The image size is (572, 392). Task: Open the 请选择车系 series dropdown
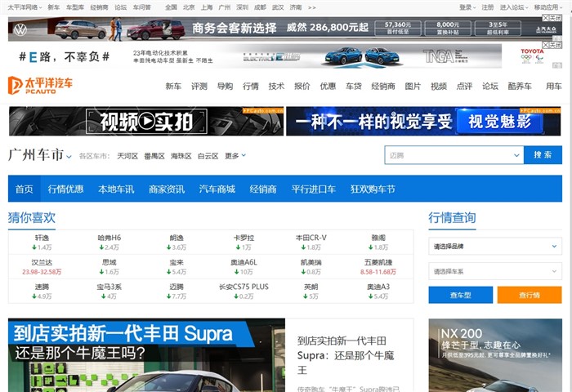pyautogui.click(x=495, y=271)
